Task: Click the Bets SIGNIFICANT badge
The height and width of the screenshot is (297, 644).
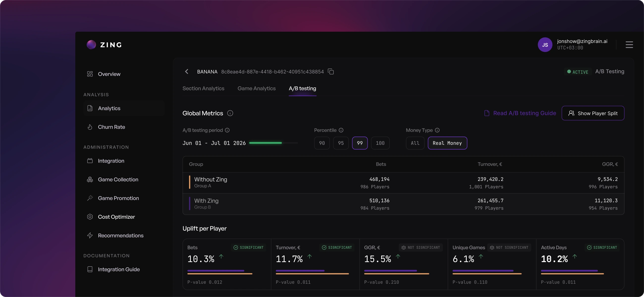Action: (x=248, y=247)
